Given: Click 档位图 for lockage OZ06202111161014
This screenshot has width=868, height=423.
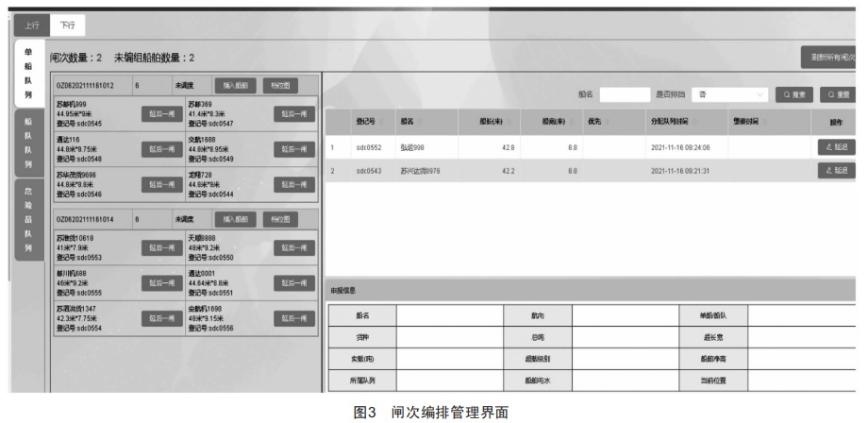Looking at the screenshot, I should pyautogui.click(x=277, y=218).
